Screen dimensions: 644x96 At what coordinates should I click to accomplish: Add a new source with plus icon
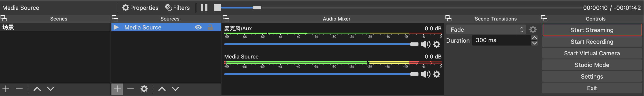coord(117,89)
